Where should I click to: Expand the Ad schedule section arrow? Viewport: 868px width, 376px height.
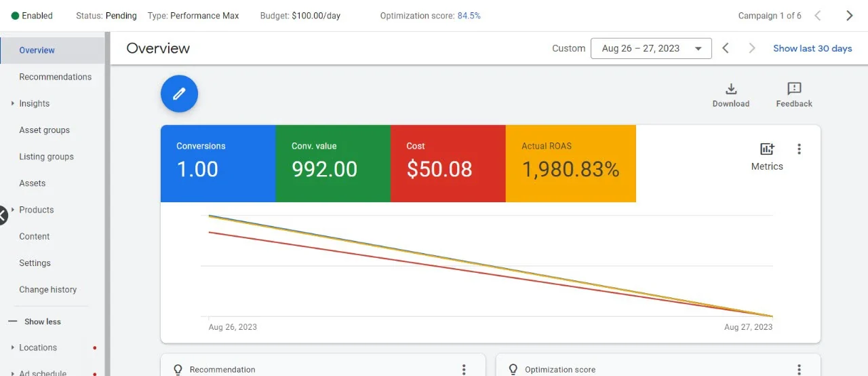coord(13,373)
